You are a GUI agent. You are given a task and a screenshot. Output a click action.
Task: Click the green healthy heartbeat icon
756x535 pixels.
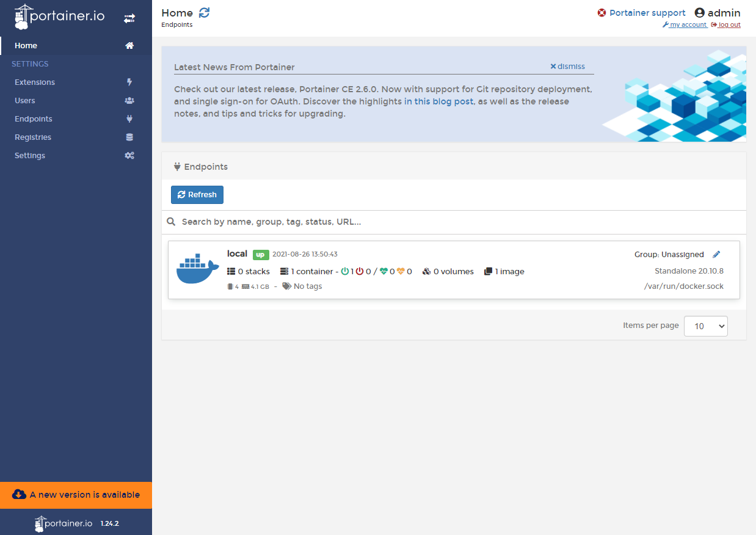[x=383, y=271]
